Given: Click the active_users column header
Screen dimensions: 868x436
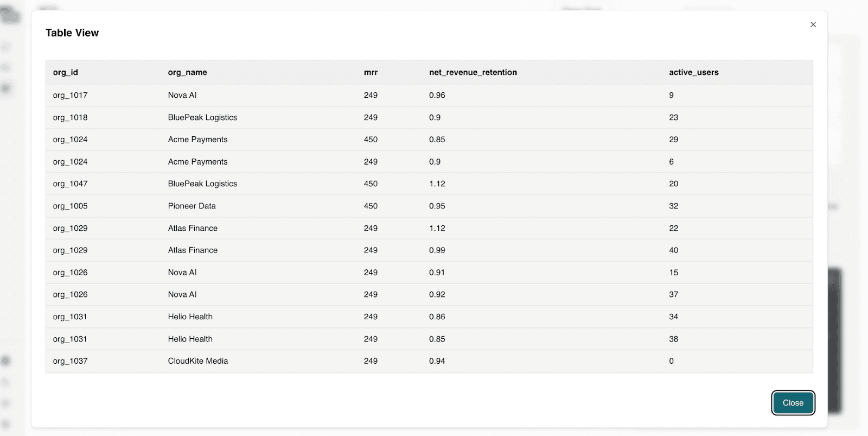Looking at the screenshot, I should point(693,72).
